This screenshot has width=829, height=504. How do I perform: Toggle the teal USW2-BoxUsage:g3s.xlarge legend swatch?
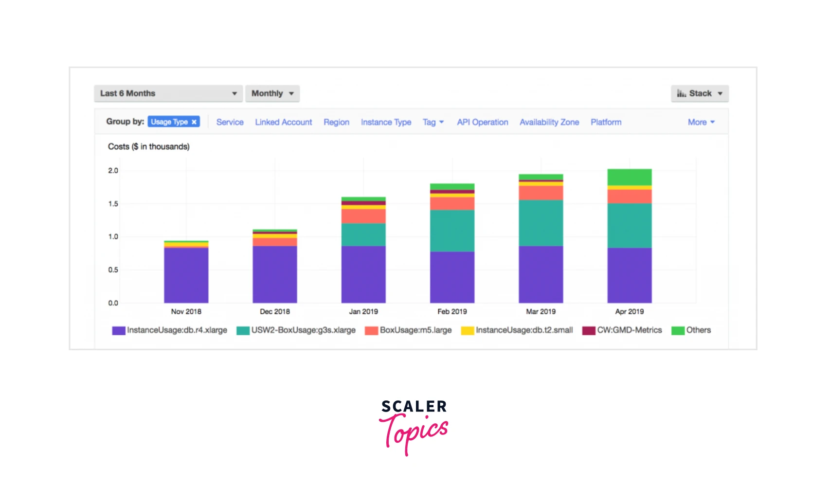tap(243, 331)
